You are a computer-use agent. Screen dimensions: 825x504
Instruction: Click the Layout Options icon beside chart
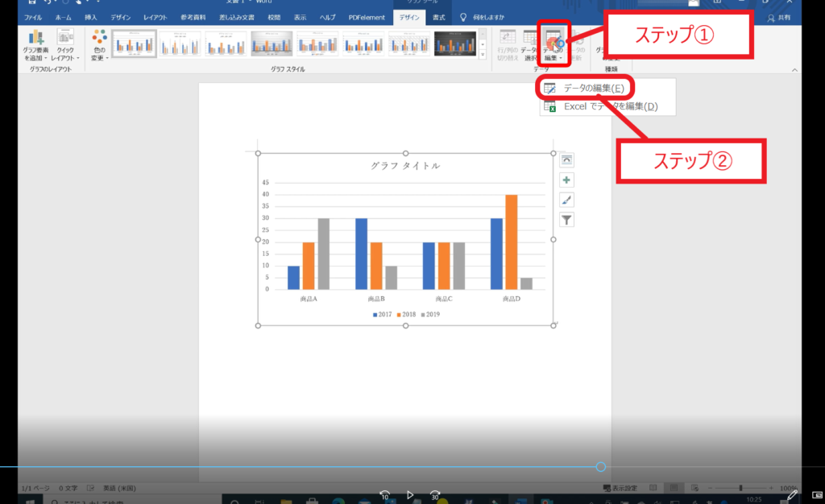(567, 160)
